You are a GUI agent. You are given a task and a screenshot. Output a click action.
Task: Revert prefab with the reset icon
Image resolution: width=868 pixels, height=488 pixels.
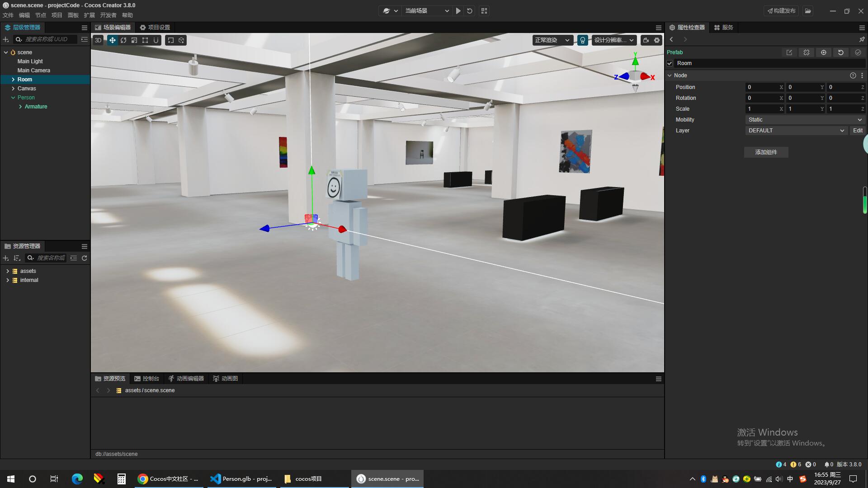[x=840, y=52]
